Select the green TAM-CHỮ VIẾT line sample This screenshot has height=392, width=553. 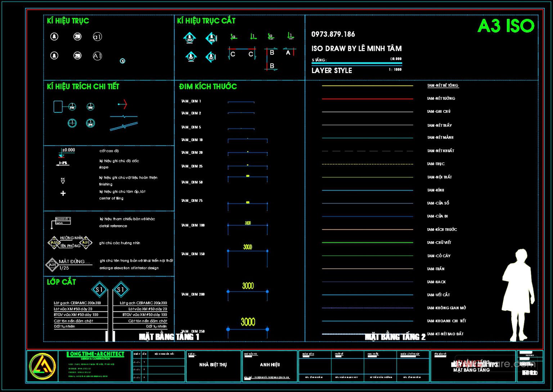(x=367, y=243)
